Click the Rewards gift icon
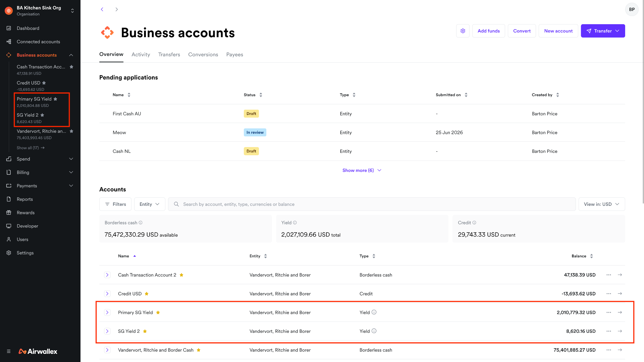 9,213
